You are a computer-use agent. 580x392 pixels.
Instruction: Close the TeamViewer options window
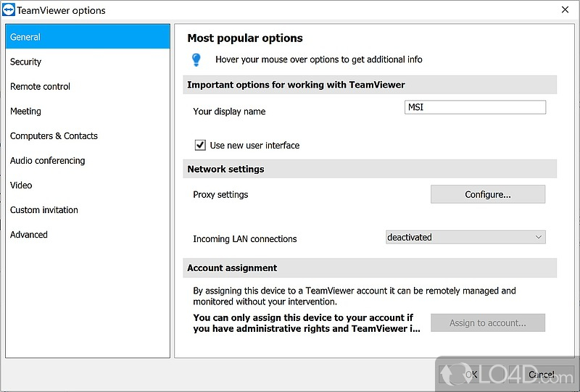(x=565, y=10)
